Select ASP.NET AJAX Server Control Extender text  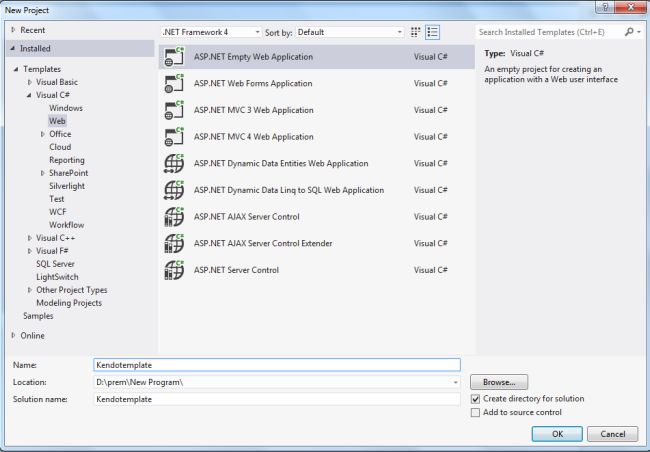tap(263, 243)
